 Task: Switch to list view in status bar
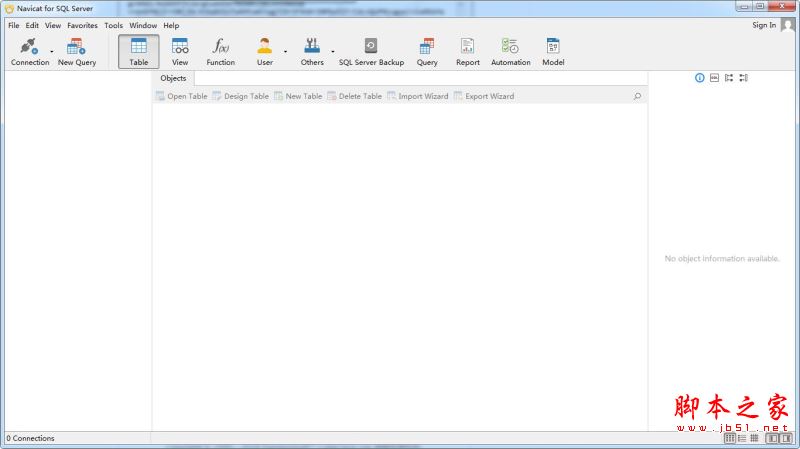[742, 438]
